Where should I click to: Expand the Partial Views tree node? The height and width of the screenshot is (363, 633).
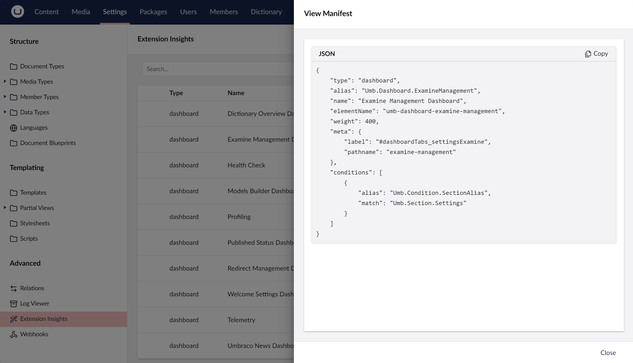click(5, 208)
